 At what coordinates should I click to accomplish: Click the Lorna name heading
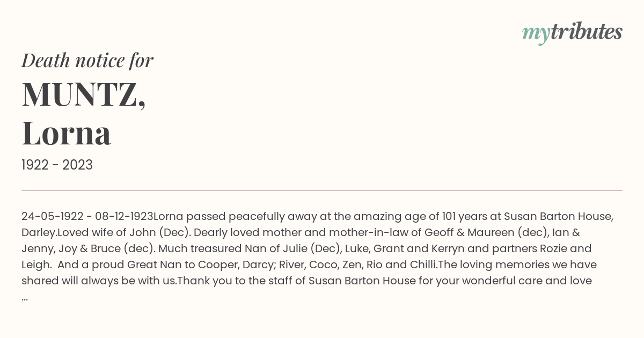pos(67,133)
